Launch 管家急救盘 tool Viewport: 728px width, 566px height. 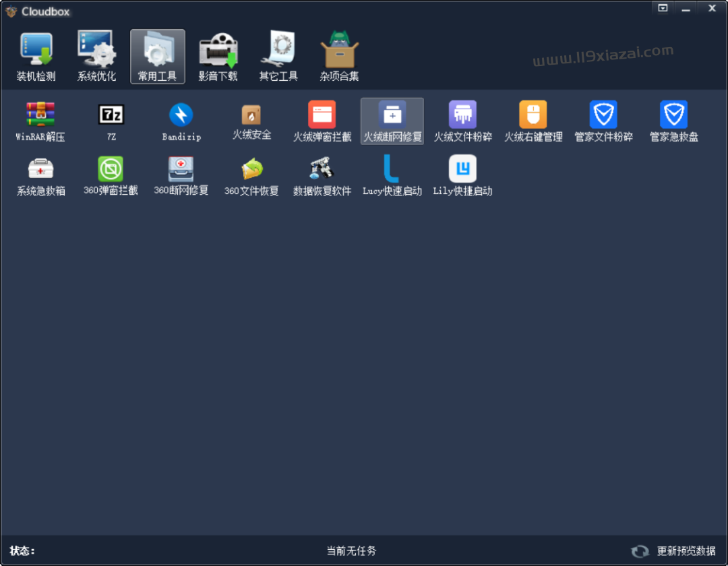click(673, 121)
